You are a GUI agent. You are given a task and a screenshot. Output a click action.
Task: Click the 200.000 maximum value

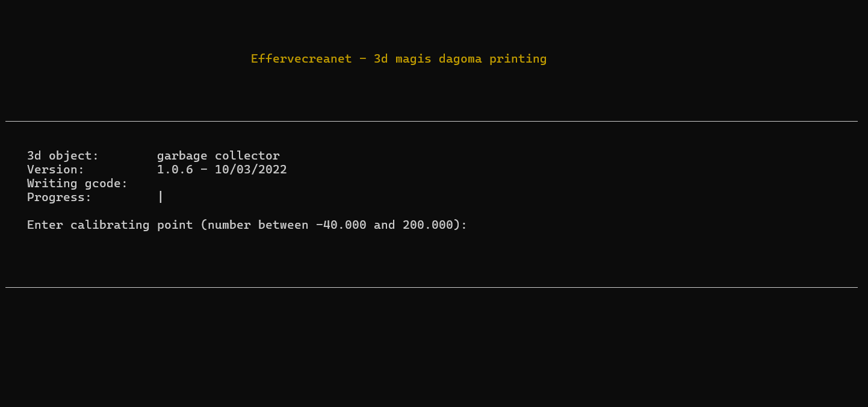tap(427, 225)
